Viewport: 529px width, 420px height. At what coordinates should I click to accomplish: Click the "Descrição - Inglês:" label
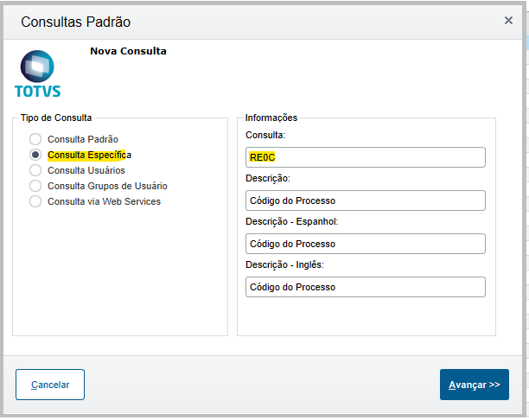coord(284,264)
